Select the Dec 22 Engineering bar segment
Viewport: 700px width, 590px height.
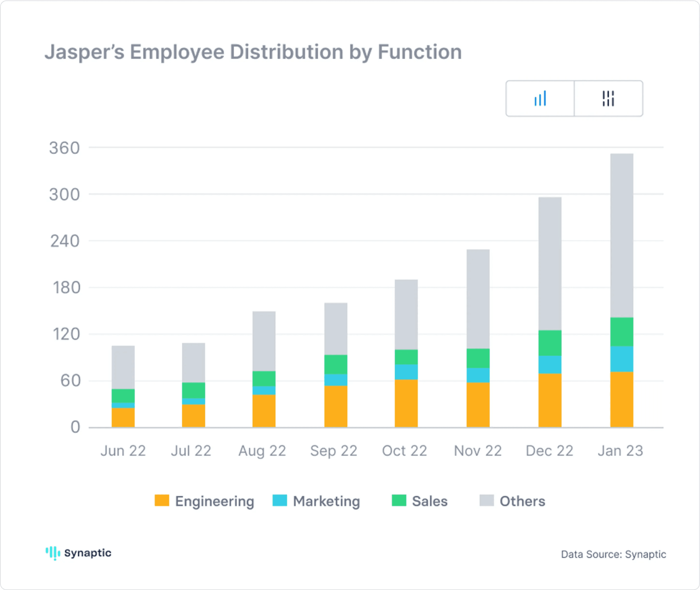coord(550,400)
